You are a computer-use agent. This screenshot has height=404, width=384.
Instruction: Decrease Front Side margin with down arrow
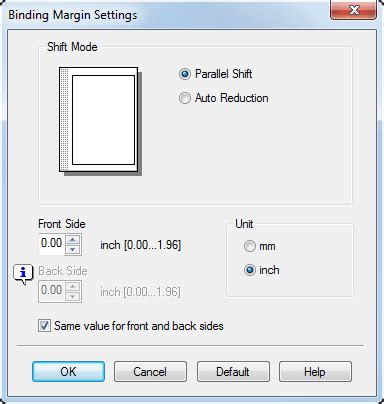(x=73, y=250)
